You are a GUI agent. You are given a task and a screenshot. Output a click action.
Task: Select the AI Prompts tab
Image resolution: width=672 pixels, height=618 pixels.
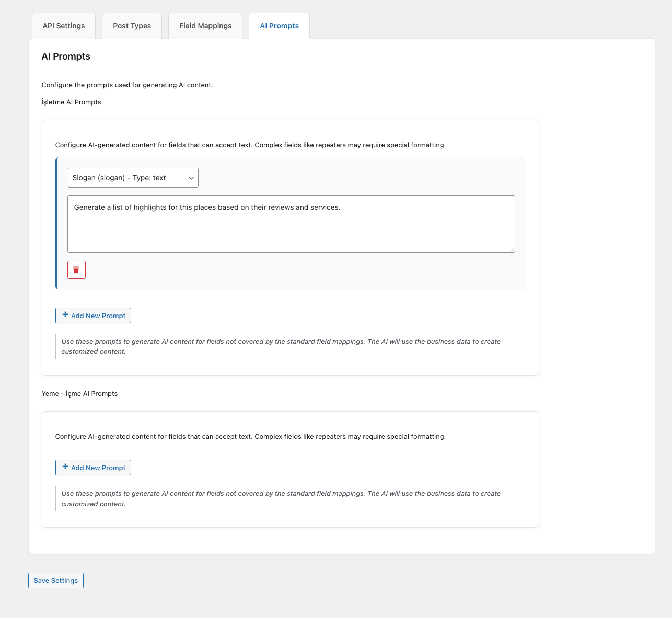click(x=279, y=26)
